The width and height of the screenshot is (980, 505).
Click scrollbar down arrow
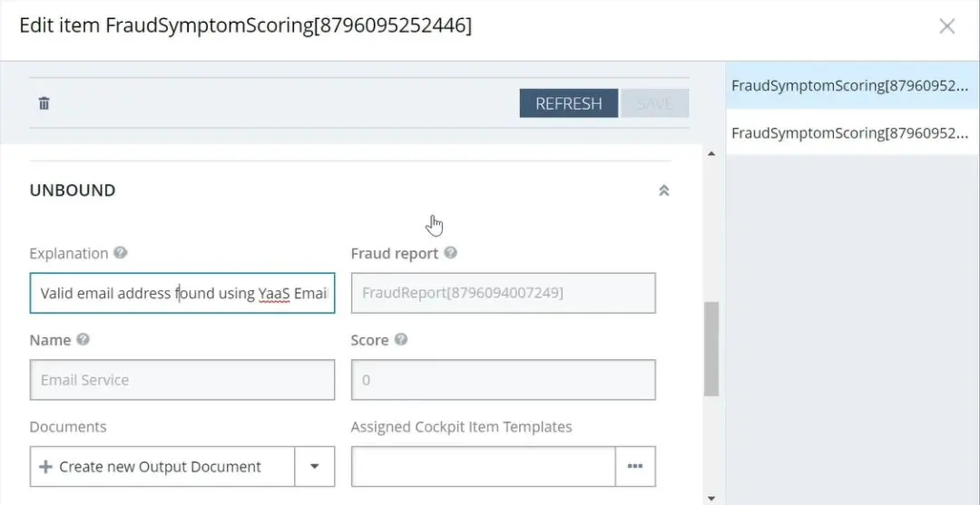coord(711,498)
